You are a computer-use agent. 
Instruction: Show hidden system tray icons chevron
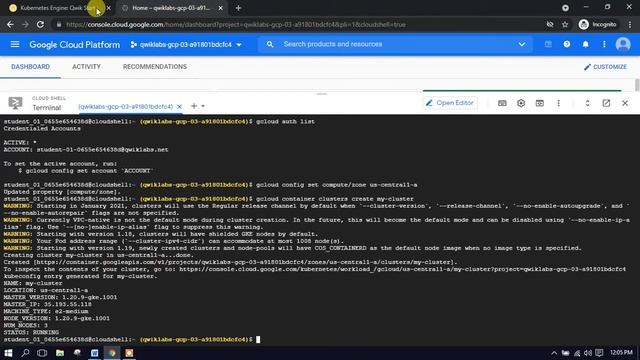pyautogui.click(x=554, y=353)
